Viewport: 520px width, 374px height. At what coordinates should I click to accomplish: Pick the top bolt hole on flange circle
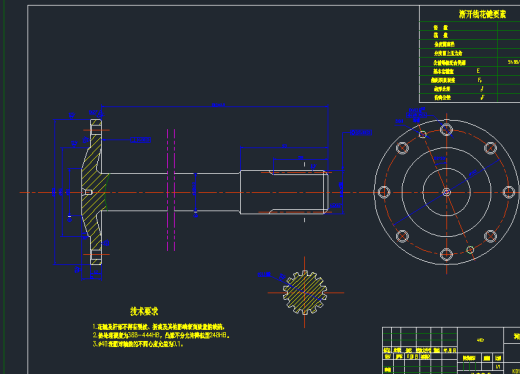click(x=446, y=130)
